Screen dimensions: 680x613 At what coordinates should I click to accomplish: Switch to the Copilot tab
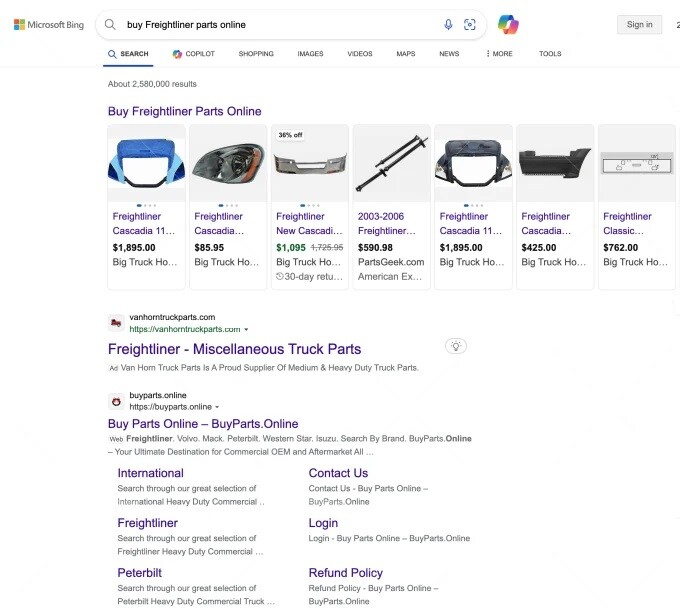[x=194, y=54]
